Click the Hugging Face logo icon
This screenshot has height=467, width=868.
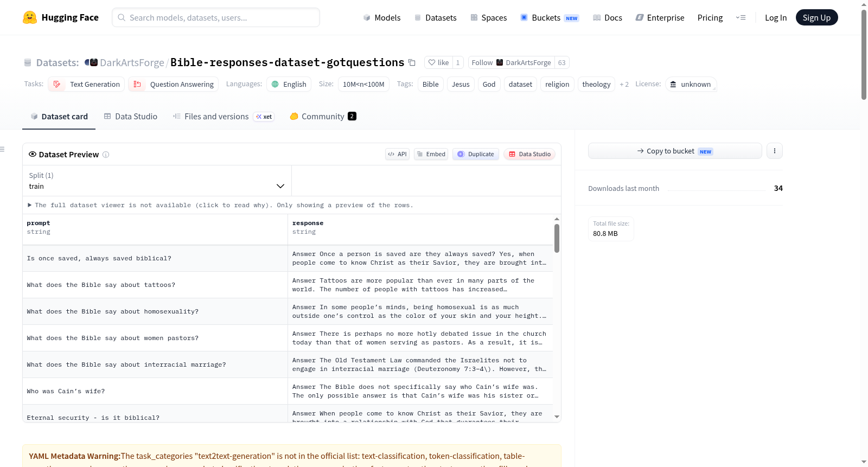click(x=30, y=17)
